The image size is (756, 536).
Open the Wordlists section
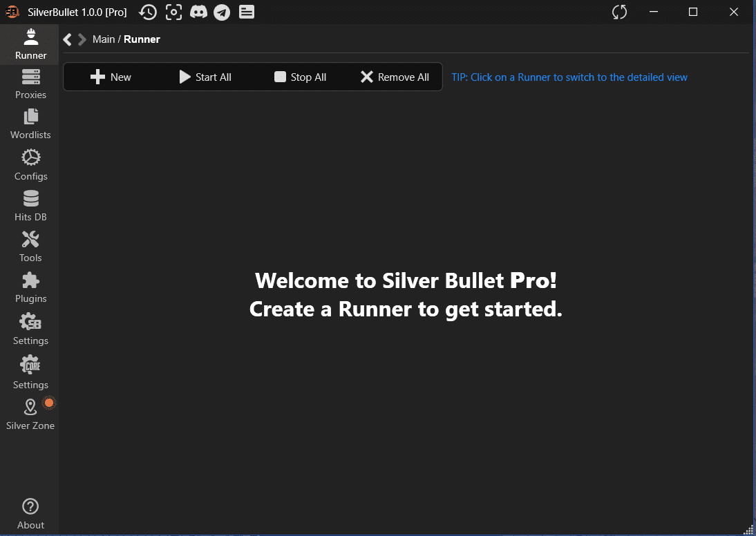tap(30, 123)
